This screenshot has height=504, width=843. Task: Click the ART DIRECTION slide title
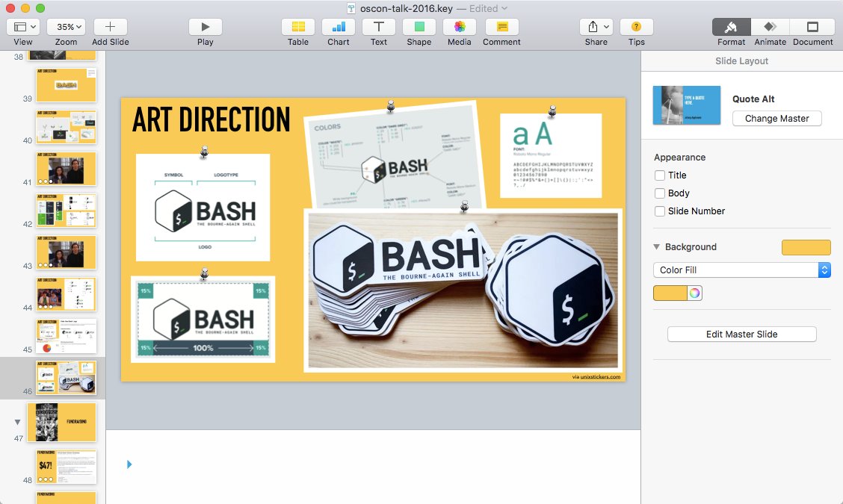click(x=211, y=119)
